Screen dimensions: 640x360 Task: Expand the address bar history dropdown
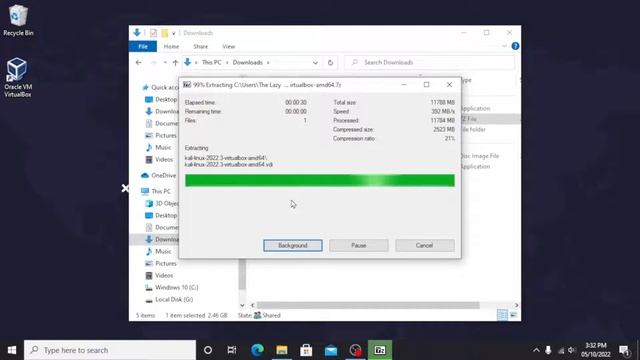[315, 62]
